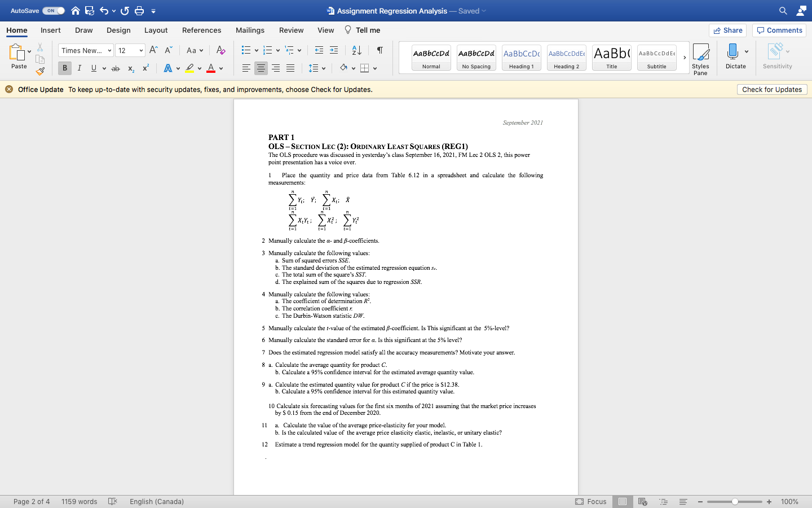The height and width of the screenshot is (508, 812).
Task: Click the Redo/Repeat icon
Action: [125, 11]
